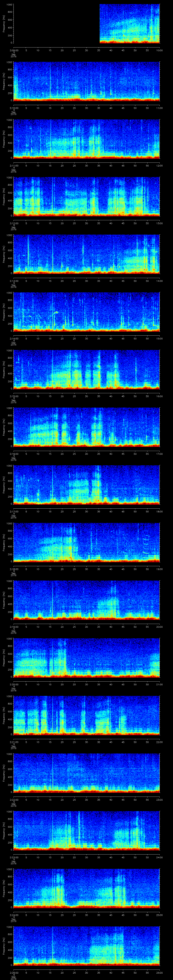Screen dimensions: 173x980
Task: Select the spectrogram panel starting at 2:25:00
Action: point(86,946)
